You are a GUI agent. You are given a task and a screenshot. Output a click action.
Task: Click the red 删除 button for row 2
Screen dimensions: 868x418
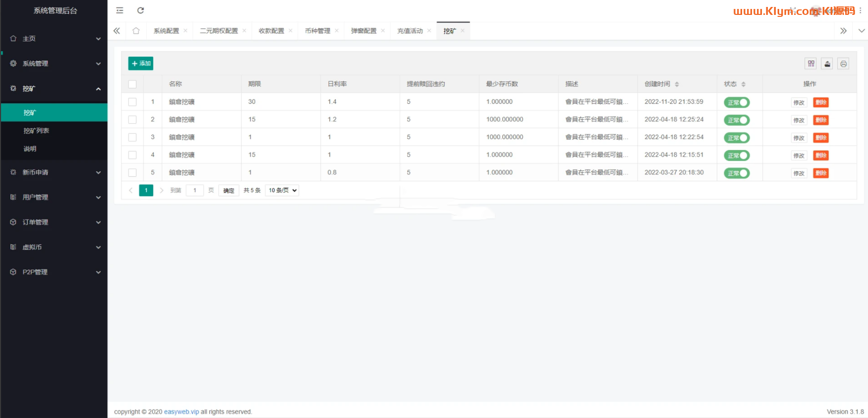pyautogui.click(x=821, y=120)
